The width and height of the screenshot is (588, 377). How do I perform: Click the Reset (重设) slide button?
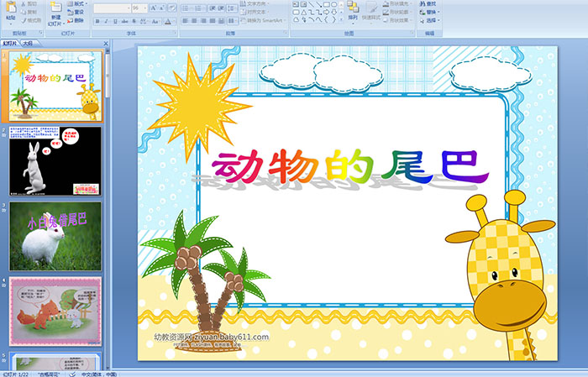(x=75, y=12)
